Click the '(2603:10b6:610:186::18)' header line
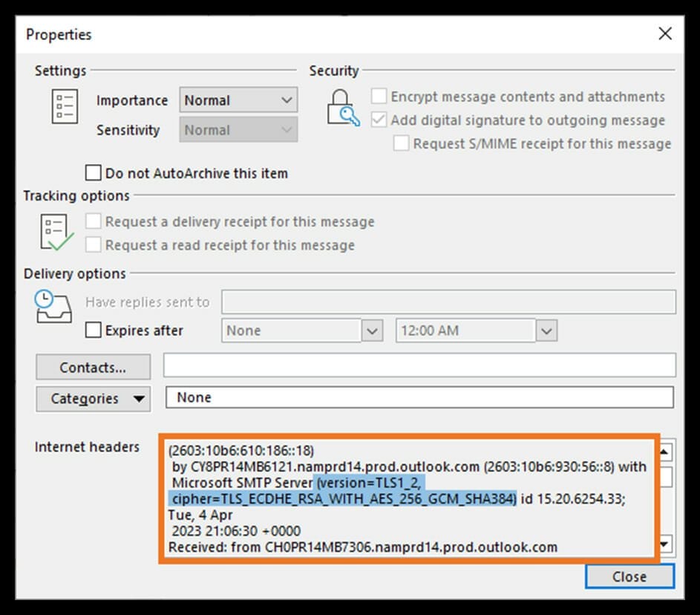 point(241,450)
